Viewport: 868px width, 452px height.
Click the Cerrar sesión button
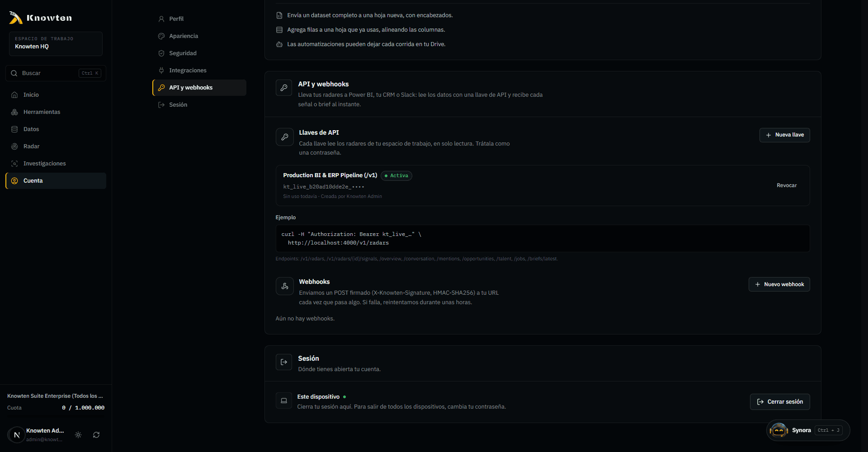[x=780, y=402]
